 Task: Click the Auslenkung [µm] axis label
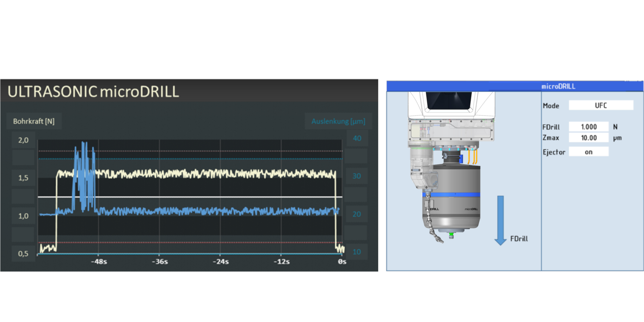click(338, 121)
